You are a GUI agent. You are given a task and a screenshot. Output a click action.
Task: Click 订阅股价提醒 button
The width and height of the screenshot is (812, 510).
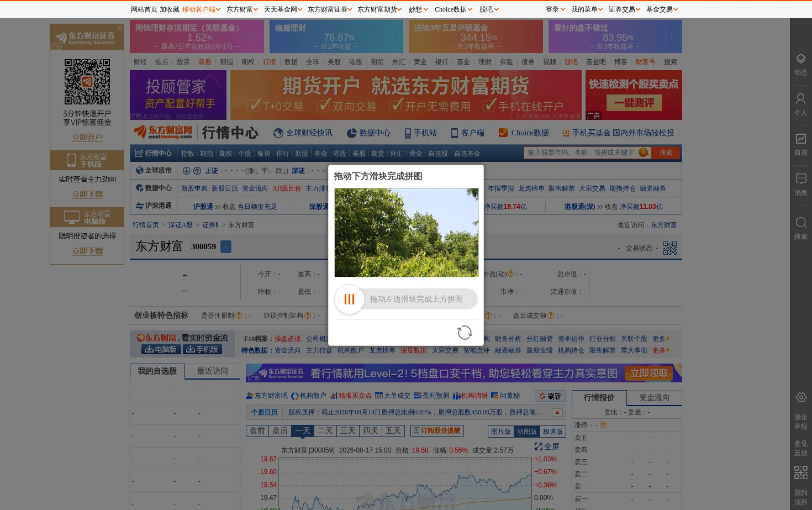click(x=437, y=430)
